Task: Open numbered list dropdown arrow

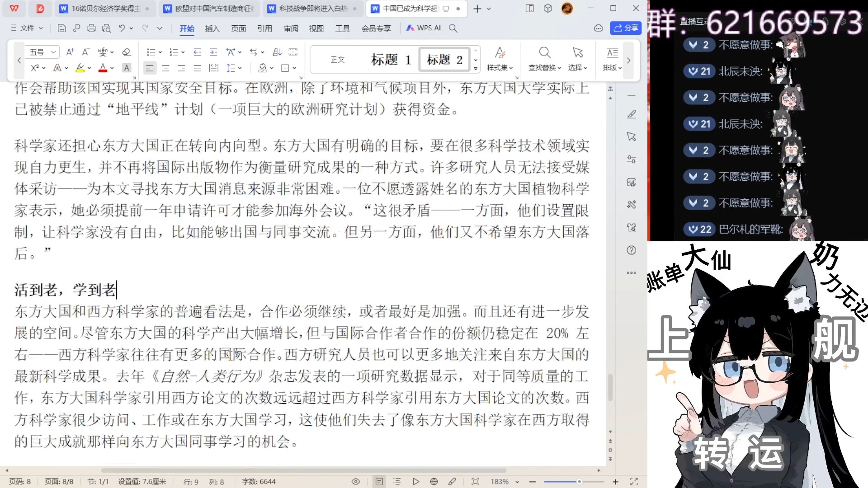Action: pos(183,52)
